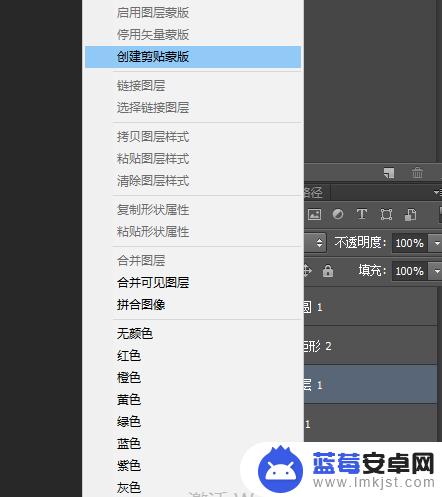Viewport: 442px width, 497px height.
Task: Toggle the lock position move icon
Action: pos(307,271)
